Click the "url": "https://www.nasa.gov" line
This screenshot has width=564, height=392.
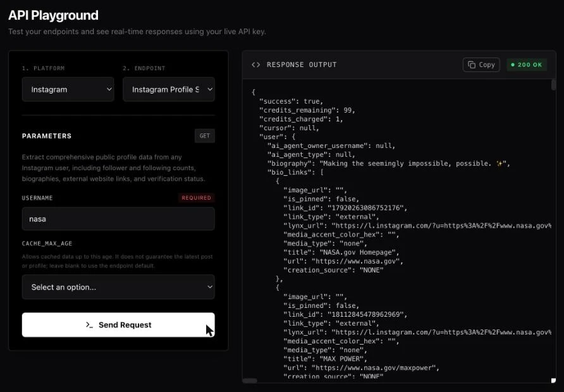(x=343, y=261)
